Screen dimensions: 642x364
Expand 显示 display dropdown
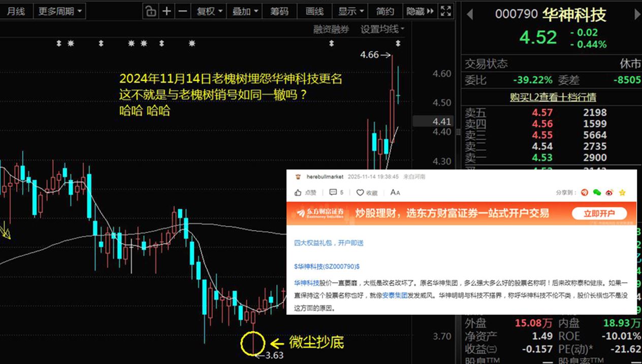(351, 11)
